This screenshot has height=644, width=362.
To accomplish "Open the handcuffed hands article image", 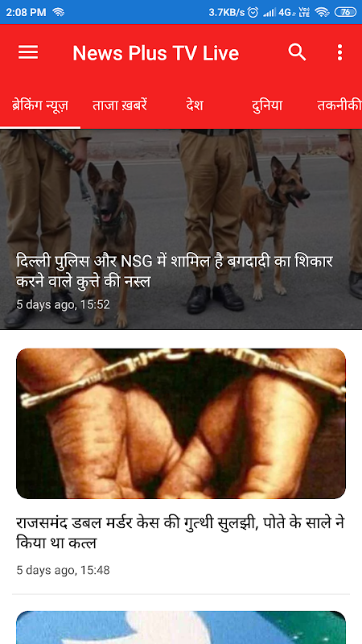I will 181,423.
